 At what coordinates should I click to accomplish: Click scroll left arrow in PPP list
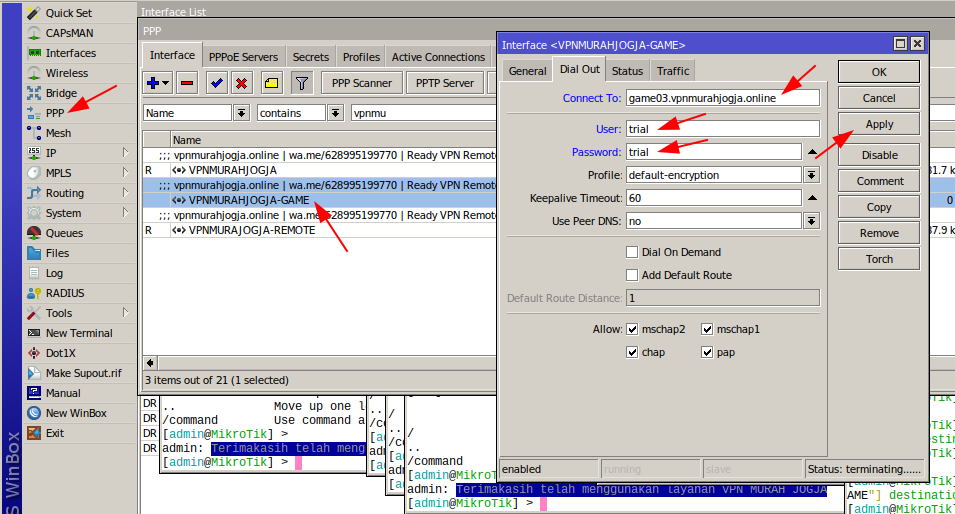[150, 363]
